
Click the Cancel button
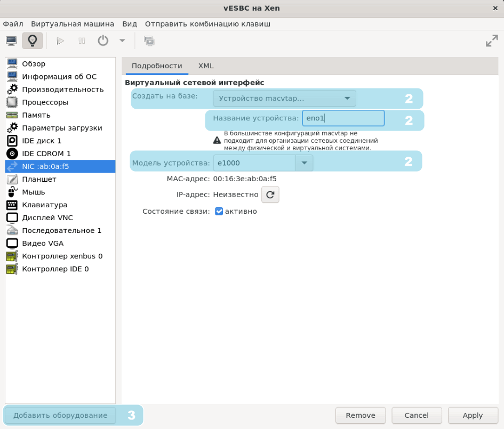point(417,415)
